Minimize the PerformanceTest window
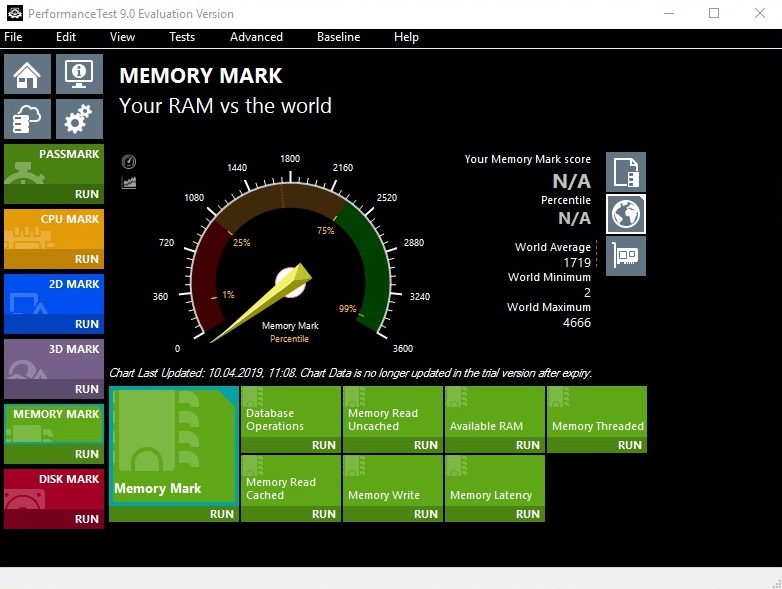This screenshot has height=589, width=782. pos(669,13)
